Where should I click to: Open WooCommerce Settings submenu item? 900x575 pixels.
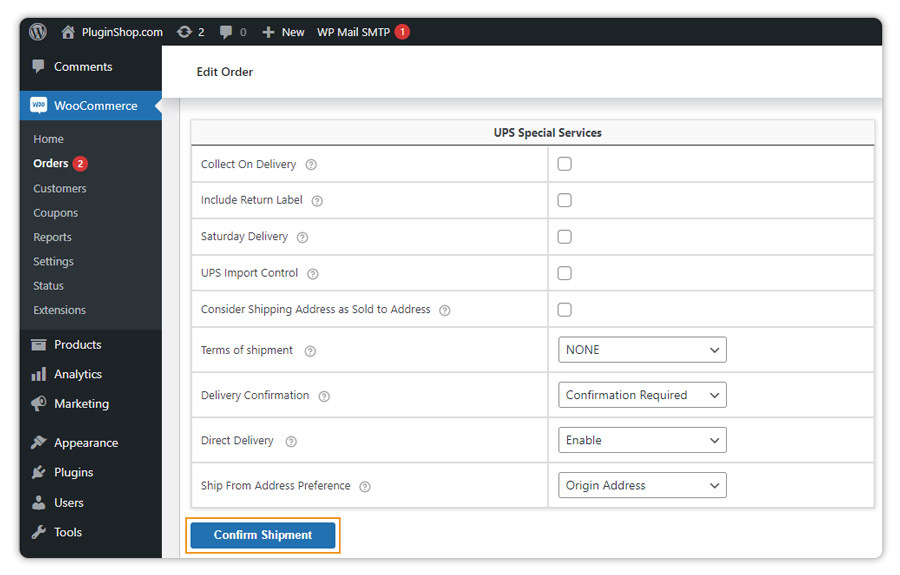(x=53, y=261)
